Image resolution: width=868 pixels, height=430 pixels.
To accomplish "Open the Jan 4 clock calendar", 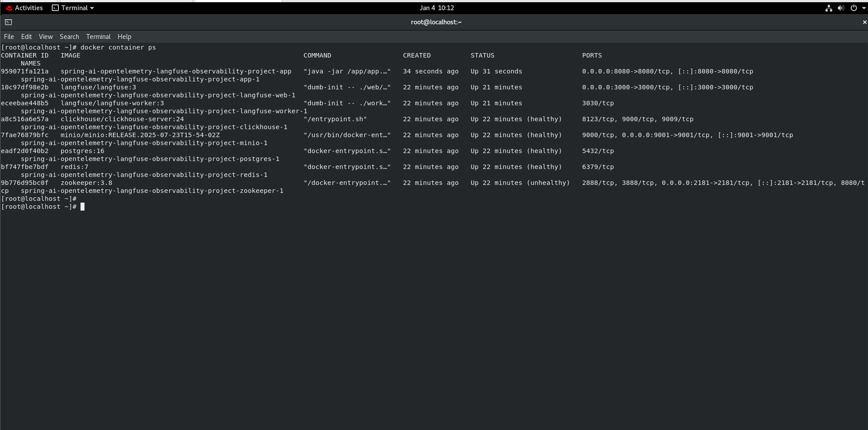I will tap(436, 8).
